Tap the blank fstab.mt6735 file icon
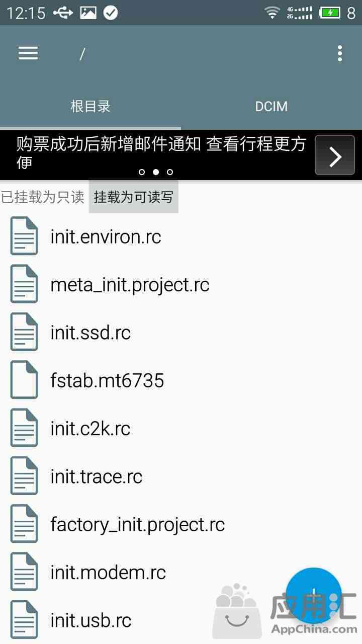The height and width of the screenshot is (644, 362). pos(24,380)
